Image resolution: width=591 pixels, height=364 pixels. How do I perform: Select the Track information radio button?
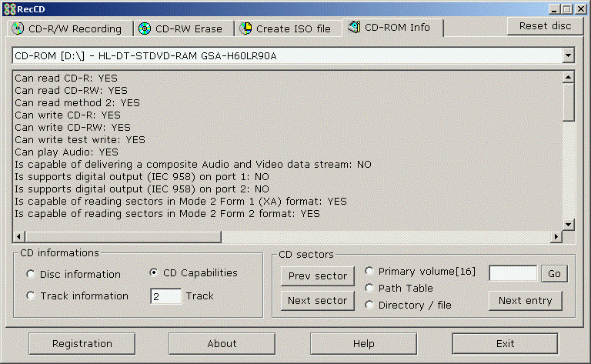pos(31,296)
